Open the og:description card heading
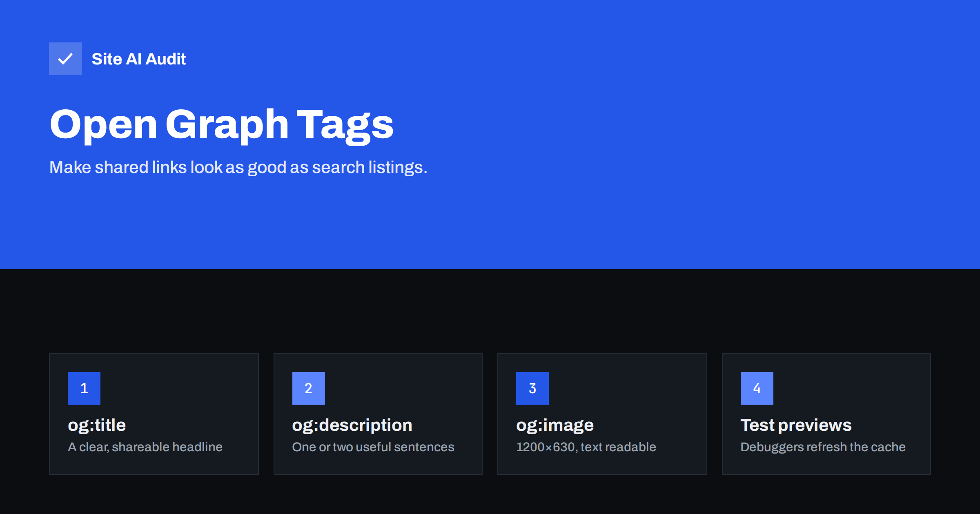This screenshot has height=514, width=980. [x=352, y=425]
